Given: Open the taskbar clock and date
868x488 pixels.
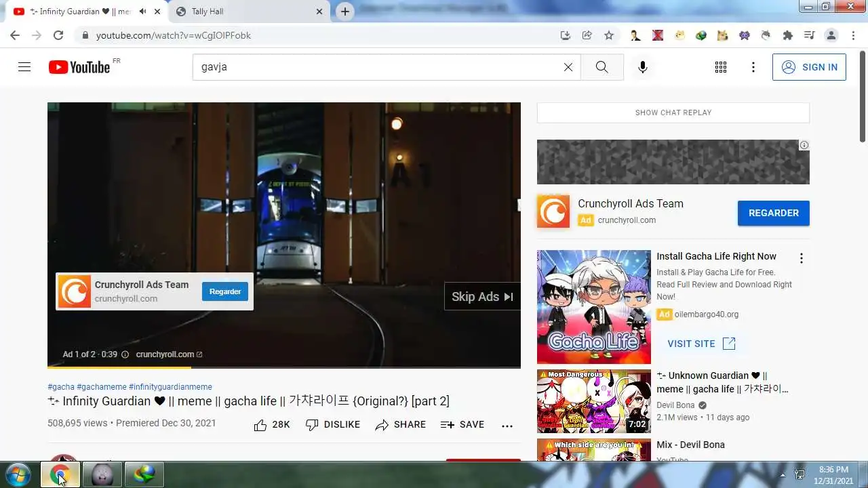Looking at the screenshot, I should tap(833, 474).
